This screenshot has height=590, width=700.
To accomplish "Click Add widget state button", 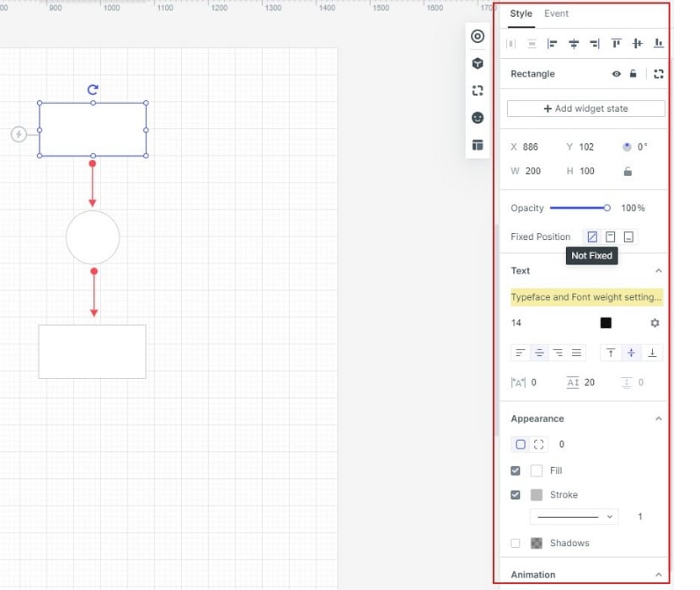I will click(x=585, y=109).
